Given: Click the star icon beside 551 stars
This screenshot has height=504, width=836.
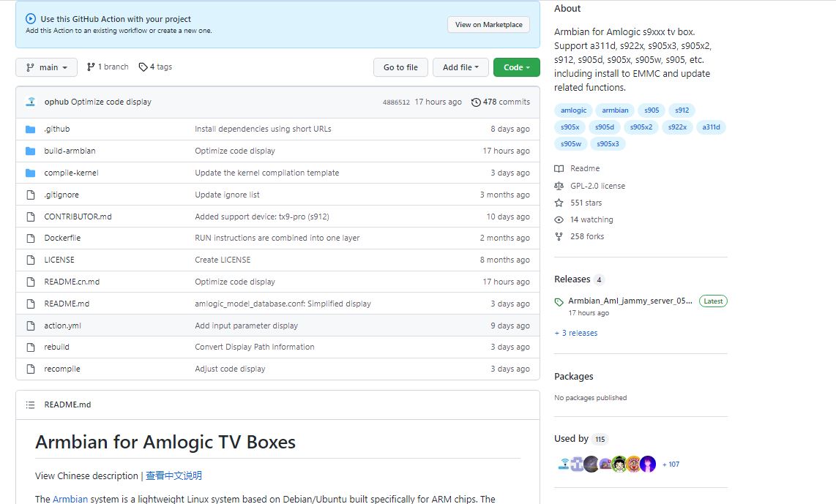Looking at the screenshot, I should click(559, 203).
